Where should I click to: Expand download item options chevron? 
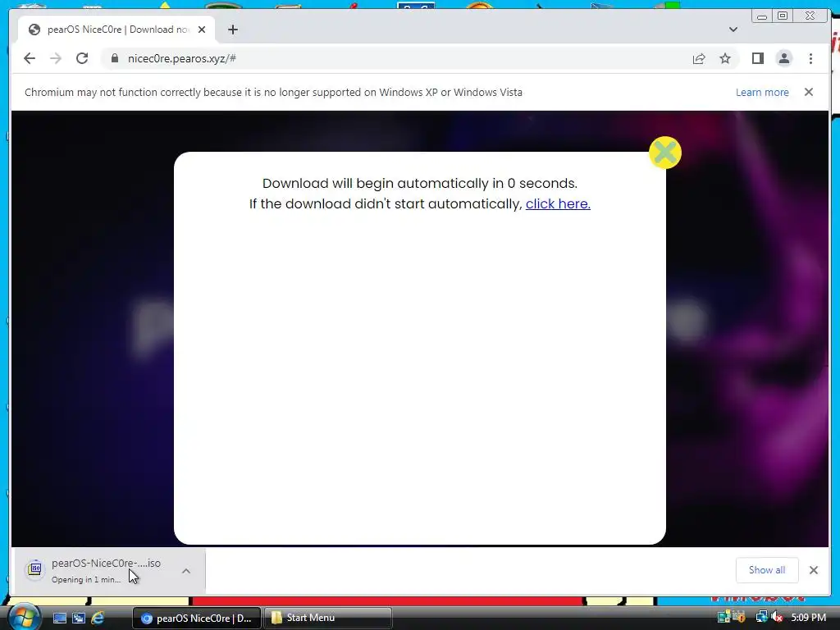[186, 571]
